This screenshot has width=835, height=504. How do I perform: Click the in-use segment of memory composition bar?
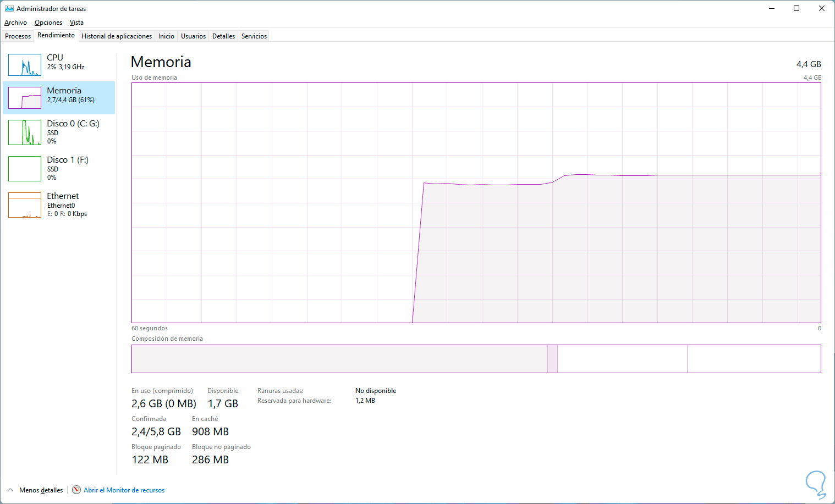pyautogui.click(x=339, y=359)
